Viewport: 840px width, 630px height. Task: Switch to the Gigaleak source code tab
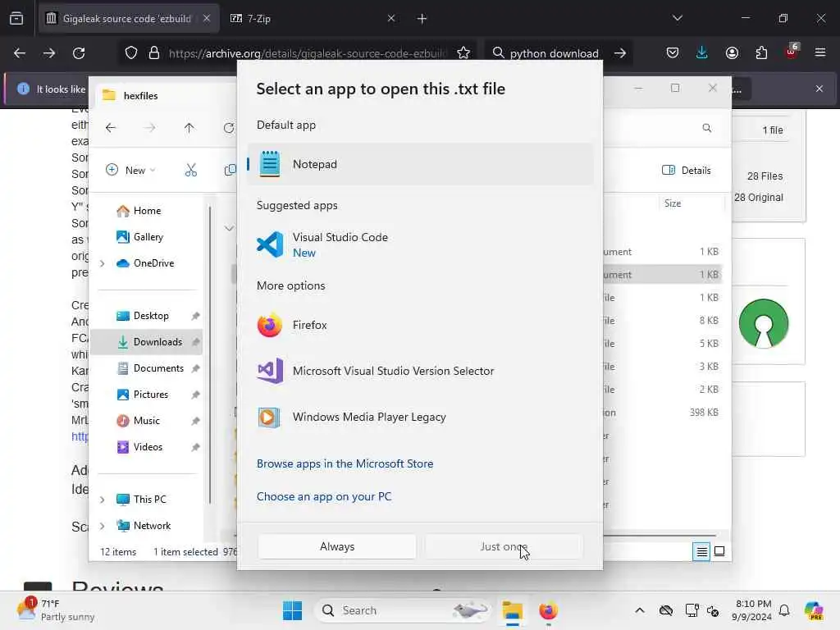129,19
